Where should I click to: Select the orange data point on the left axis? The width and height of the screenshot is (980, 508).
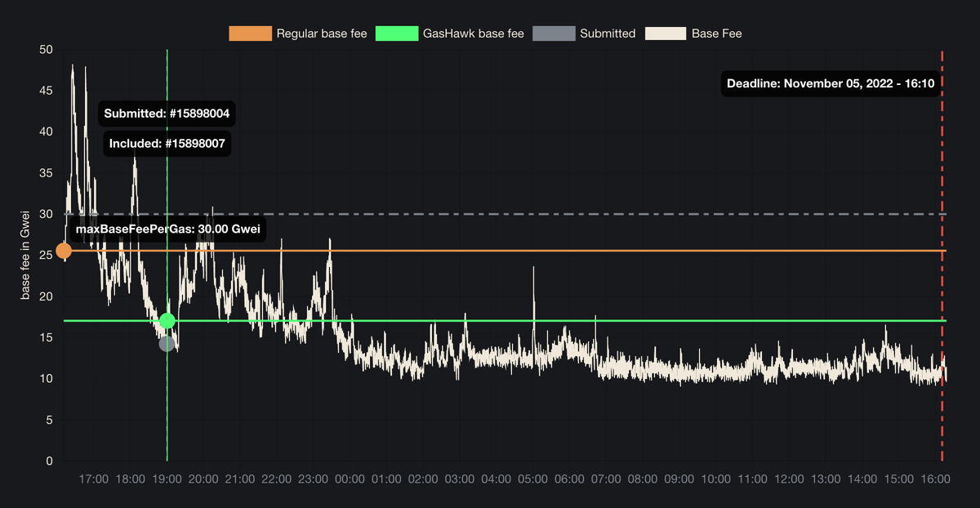[63, 251]
